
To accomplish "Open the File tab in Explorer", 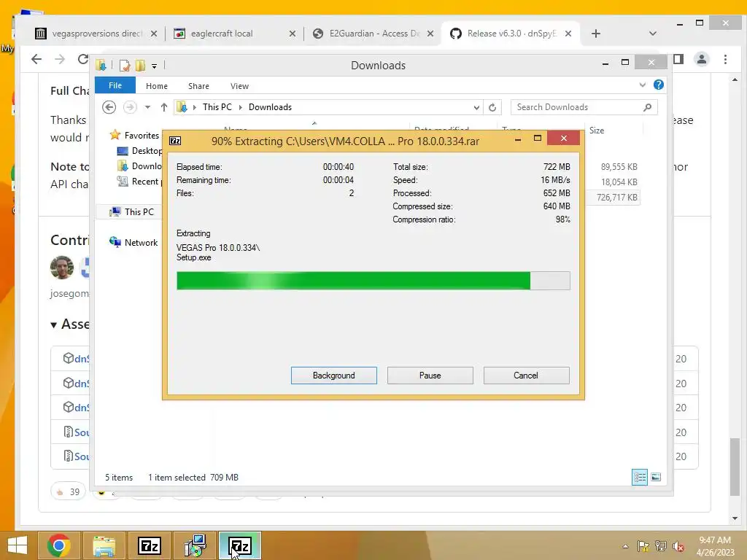I will point(115,85).
